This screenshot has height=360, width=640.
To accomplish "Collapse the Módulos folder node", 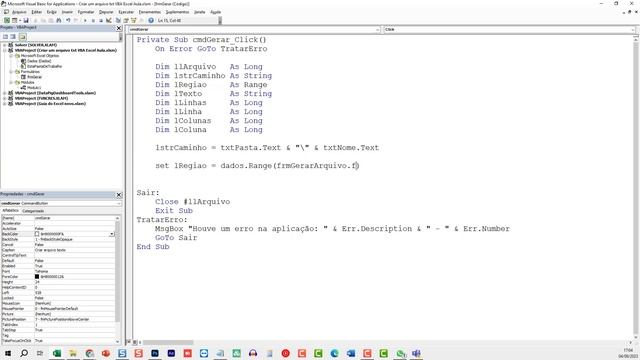I will pos(11,82).
